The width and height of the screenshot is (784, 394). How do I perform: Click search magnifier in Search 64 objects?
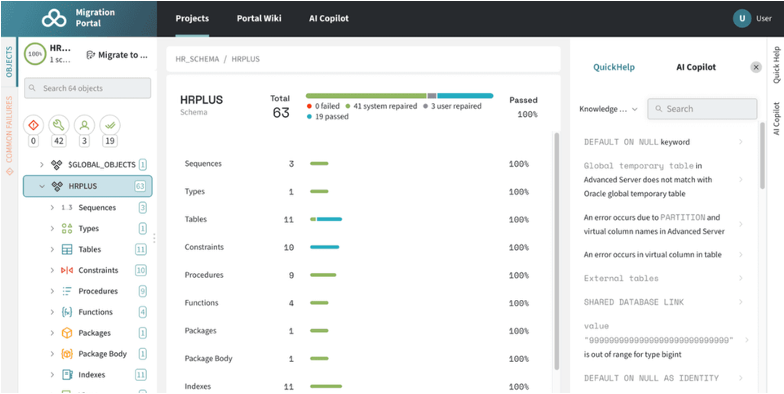click(32, 88)
